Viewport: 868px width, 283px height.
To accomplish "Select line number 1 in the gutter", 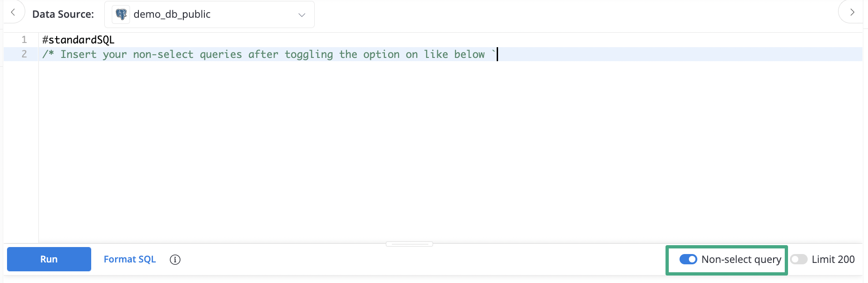I will 24,40.
